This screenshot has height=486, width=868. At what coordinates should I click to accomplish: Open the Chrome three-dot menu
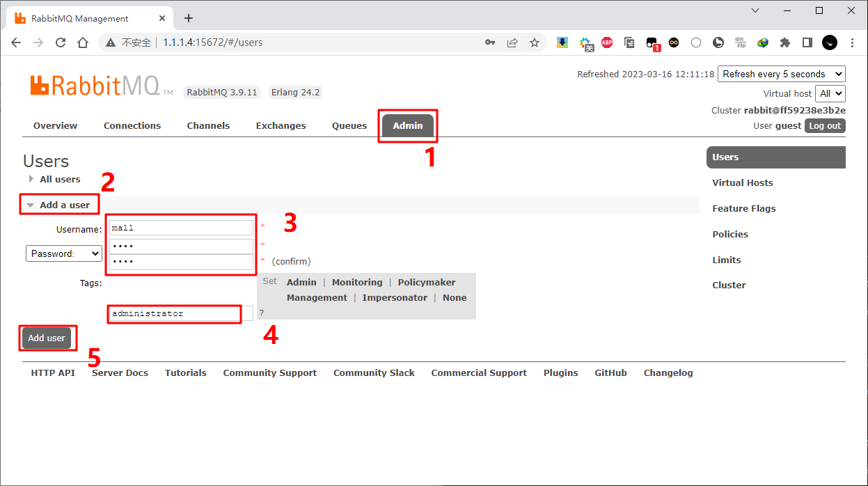pyautogui.click(x=852, y=42)
